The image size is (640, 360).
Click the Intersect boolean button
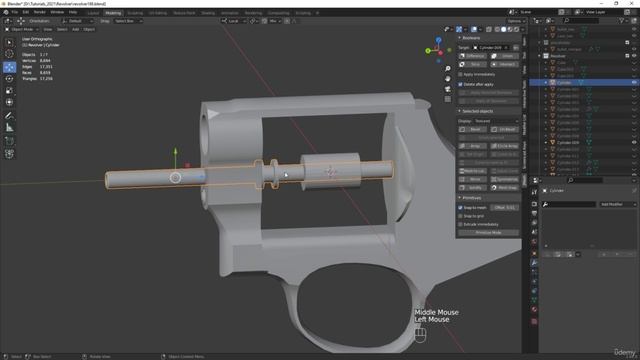click(x=504, y=64)
